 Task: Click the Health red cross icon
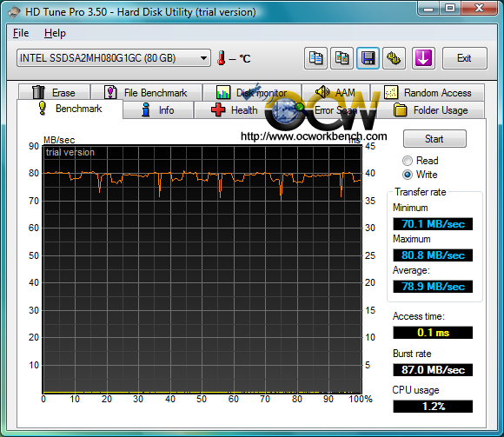218,109
